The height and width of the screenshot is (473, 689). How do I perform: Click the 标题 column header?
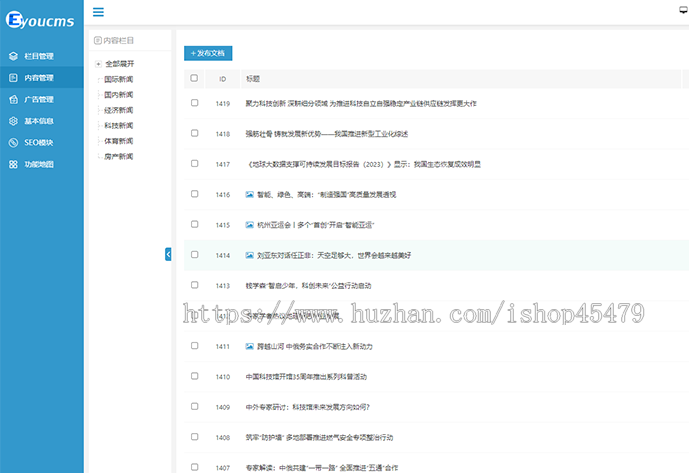[253, 79]
